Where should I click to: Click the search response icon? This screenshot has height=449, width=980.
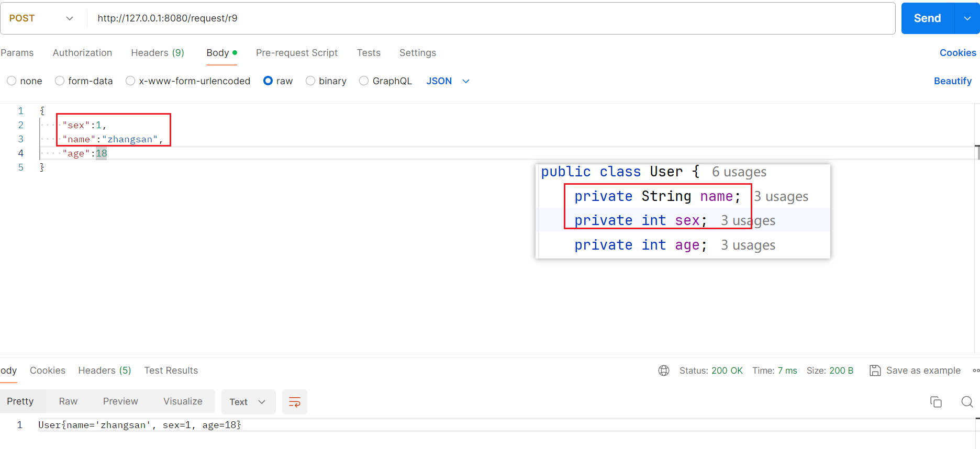pos(967,402)
